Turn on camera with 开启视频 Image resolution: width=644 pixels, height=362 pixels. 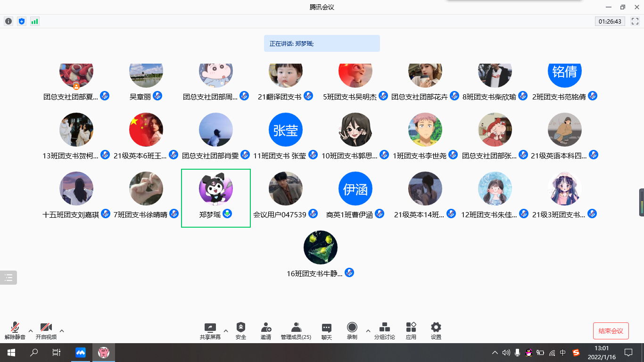coord(46,331)
